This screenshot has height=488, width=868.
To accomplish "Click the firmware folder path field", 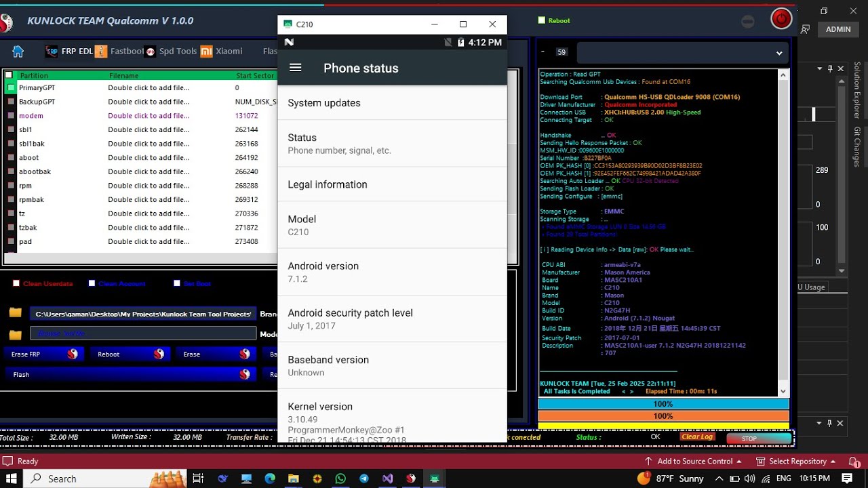I will click(143, 314).
